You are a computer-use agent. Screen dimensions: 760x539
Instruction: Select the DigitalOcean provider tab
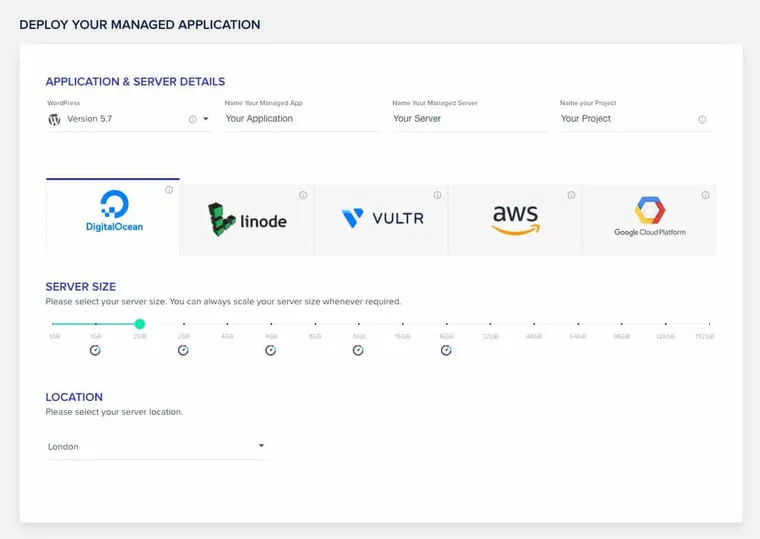click(x=113, y=217)
